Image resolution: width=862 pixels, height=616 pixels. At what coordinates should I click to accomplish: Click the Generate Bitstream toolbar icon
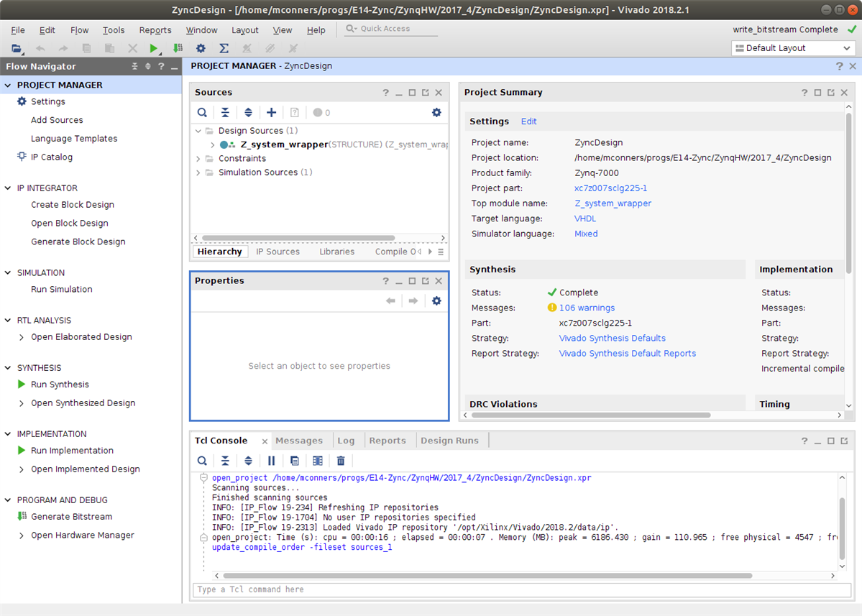pos(178,48)
